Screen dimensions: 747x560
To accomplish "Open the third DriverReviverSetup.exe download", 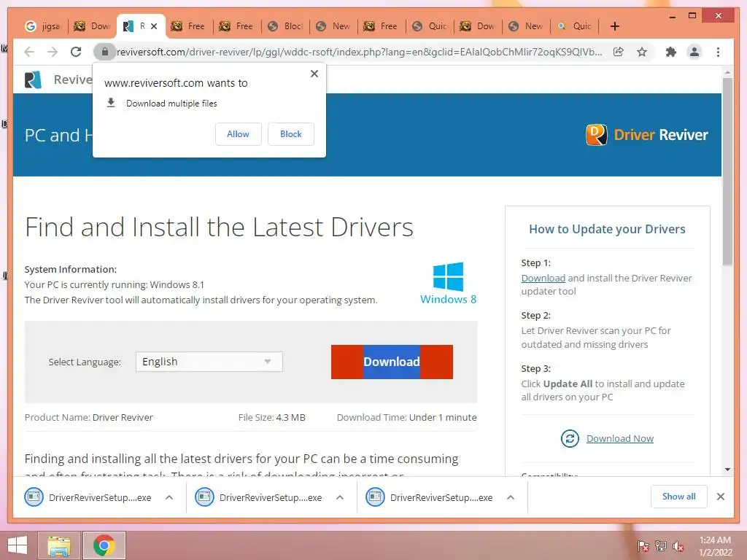I will coord(430,497).
